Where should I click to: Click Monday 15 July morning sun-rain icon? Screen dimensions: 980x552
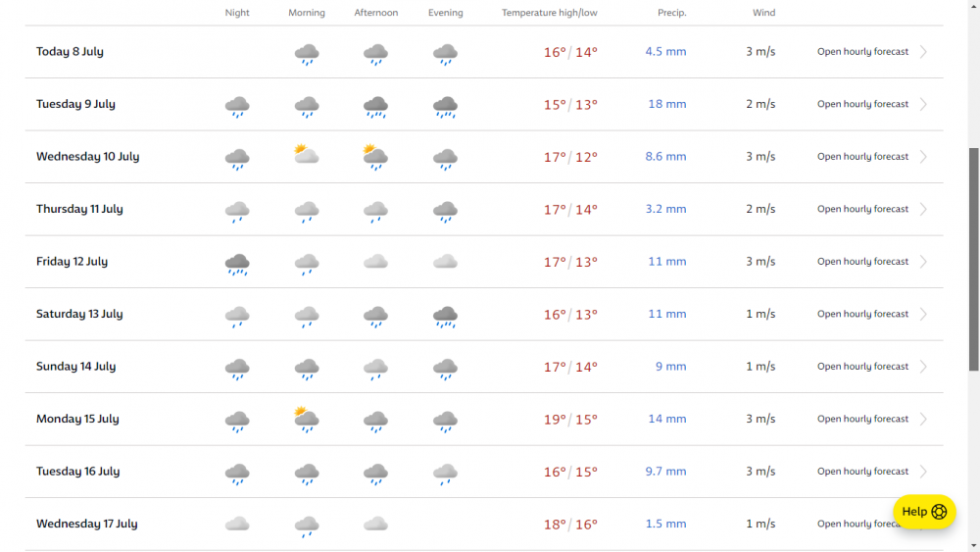(306, 420)
